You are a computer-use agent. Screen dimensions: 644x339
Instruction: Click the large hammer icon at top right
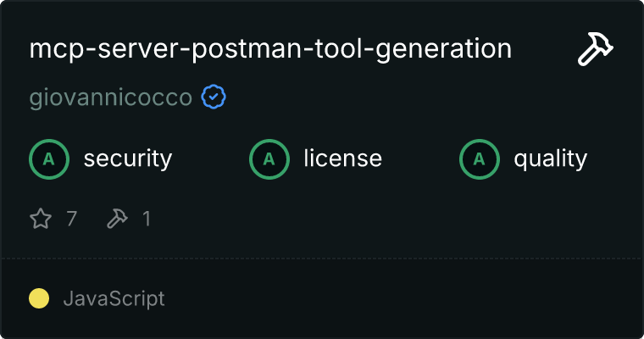point(596,49)
